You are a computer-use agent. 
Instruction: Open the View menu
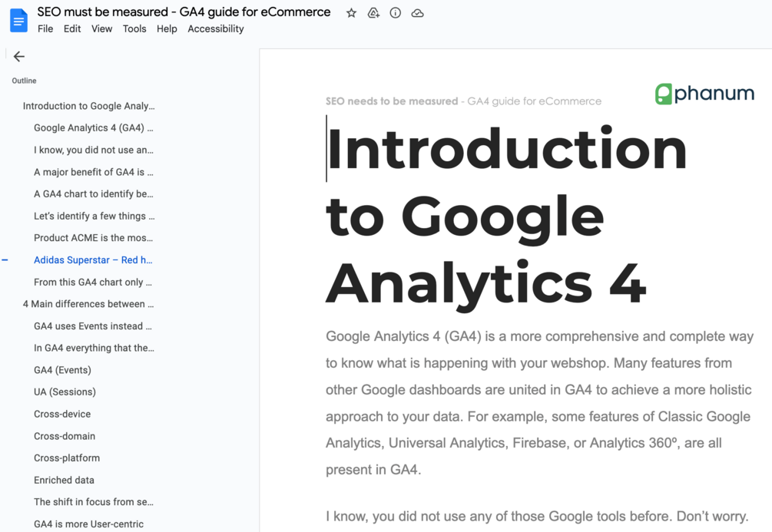[102, 29]
